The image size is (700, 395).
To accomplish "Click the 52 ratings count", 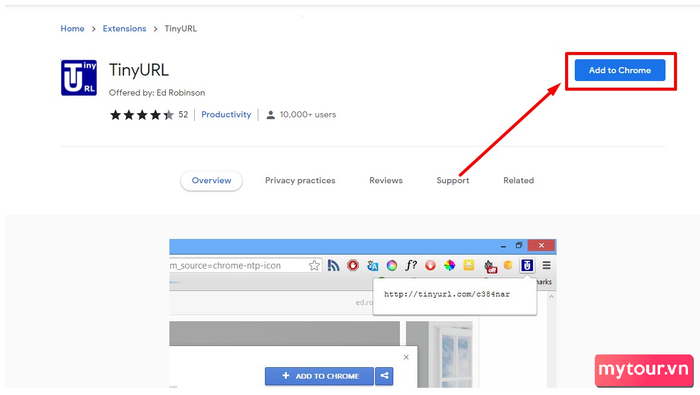I will click(183, 115).
